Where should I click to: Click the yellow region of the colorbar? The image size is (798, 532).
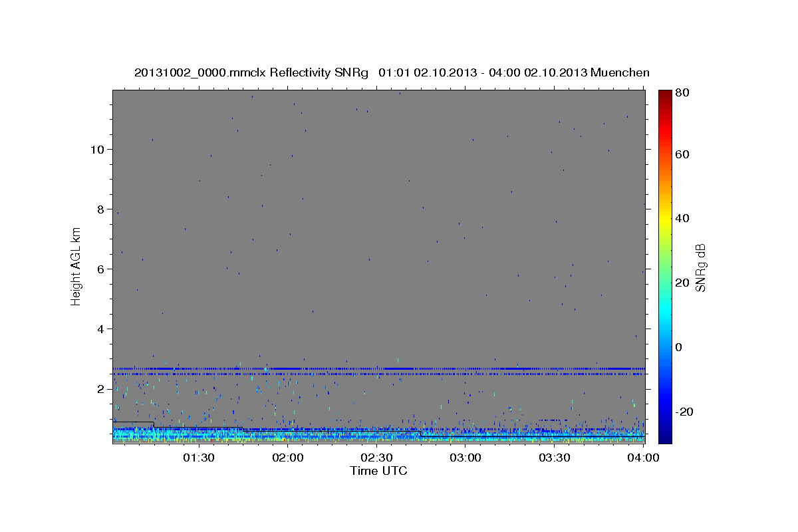pos(665,219)
